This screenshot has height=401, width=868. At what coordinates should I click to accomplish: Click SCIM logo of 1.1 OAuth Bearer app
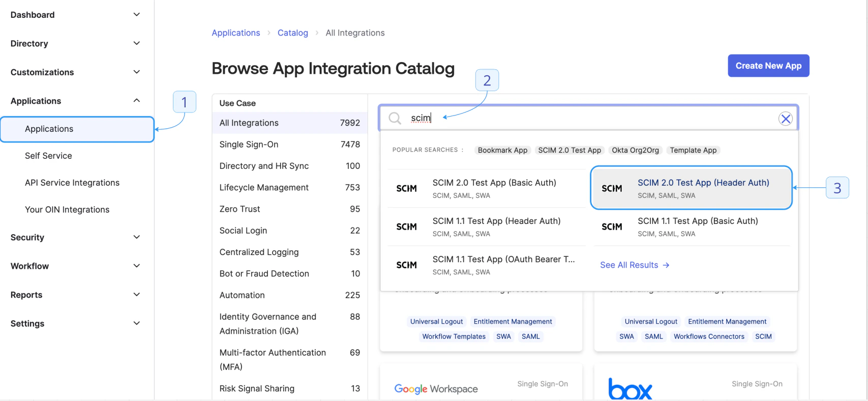click(406, 265)
